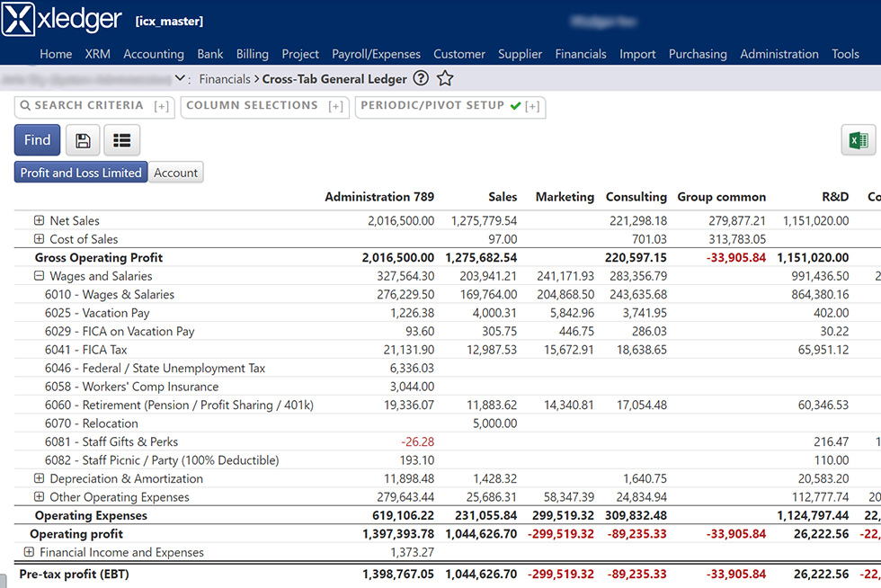Export to Excel icon
Image resolution: width=881 pixels, height=588 pixels.
point(858,139)
